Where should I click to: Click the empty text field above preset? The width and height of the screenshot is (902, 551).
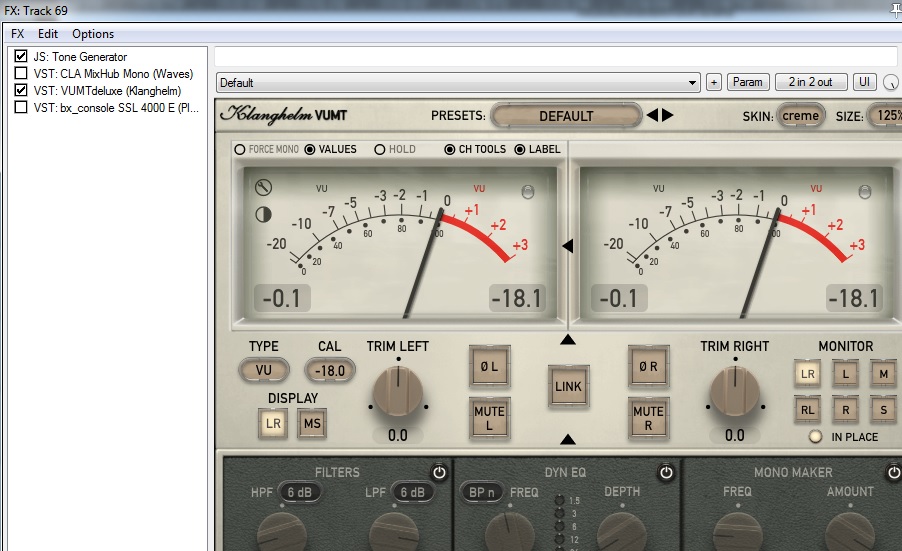click(x=556, y=57)
